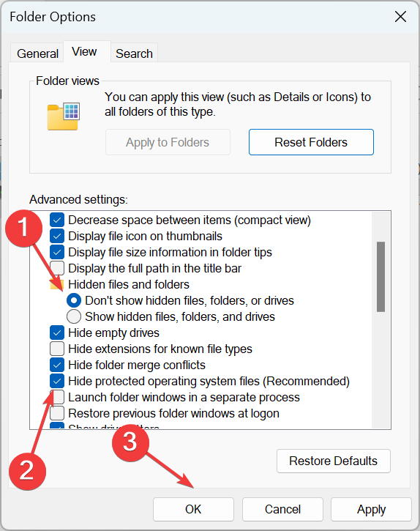Open the Search tab

(134, 53)
